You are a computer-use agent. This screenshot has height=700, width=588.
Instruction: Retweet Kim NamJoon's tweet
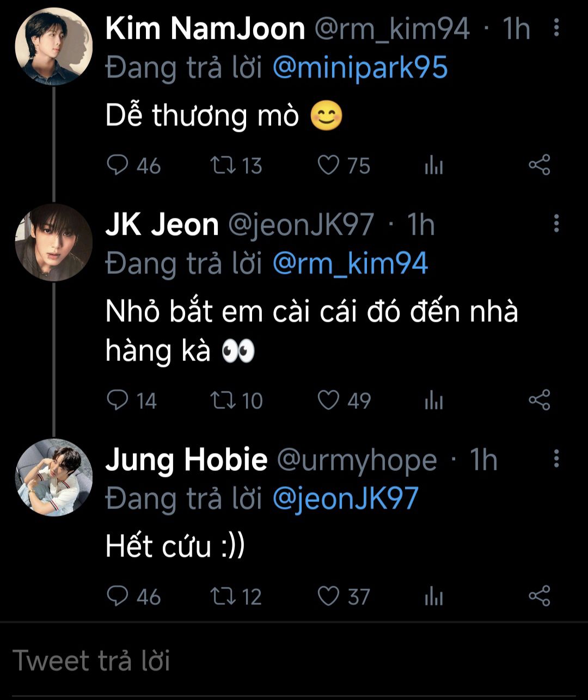tap(222, 165)
